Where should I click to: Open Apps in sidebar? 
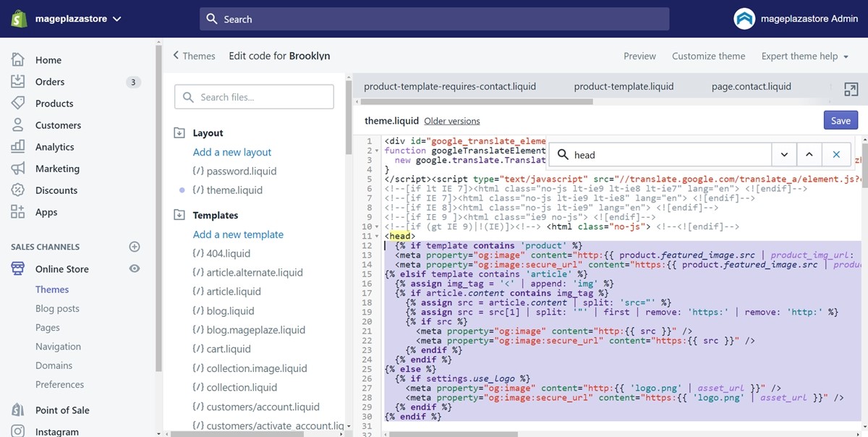coord(46,212)
